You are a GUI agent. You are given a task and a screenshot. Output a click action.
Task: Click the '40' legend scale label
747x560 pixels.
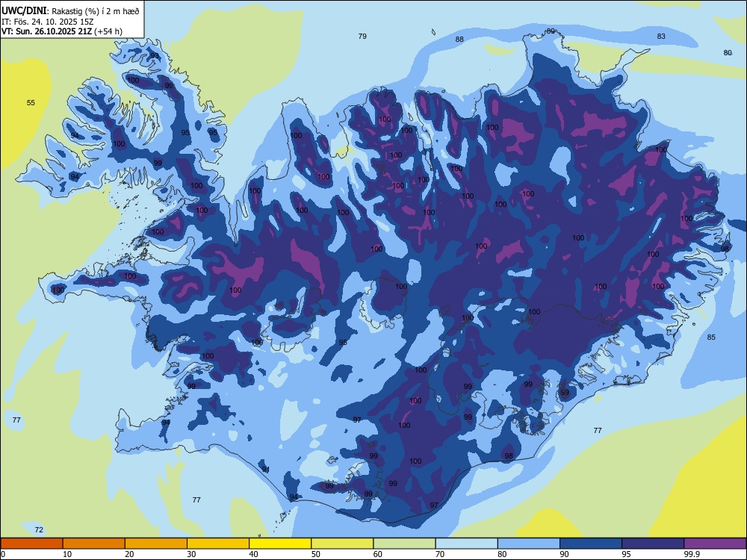(x=253, y=554)
